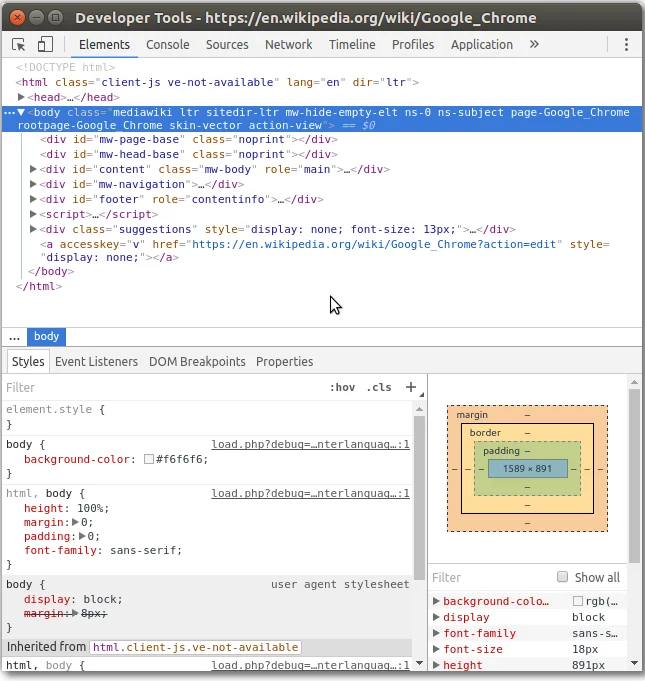Open the Properties pane
The width and height of the screenshot is (645, 681).
click(x=284, y=361)
